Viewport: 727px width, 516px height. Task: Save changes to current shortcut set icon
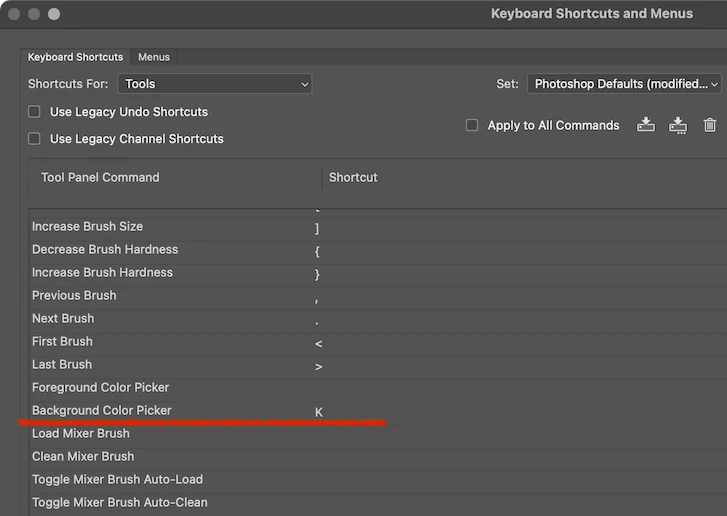[645, 125]
